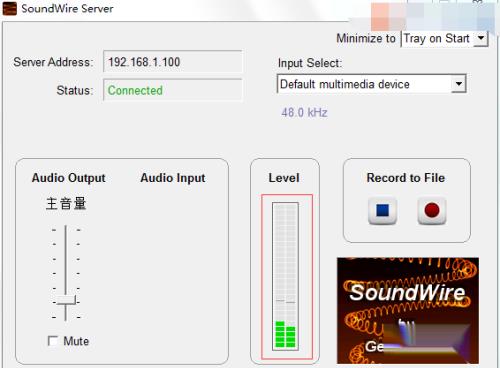Viewport: 500px width, 368px height.
Task: Click the Tray on Start text box
Action: (x=438, y=38)
